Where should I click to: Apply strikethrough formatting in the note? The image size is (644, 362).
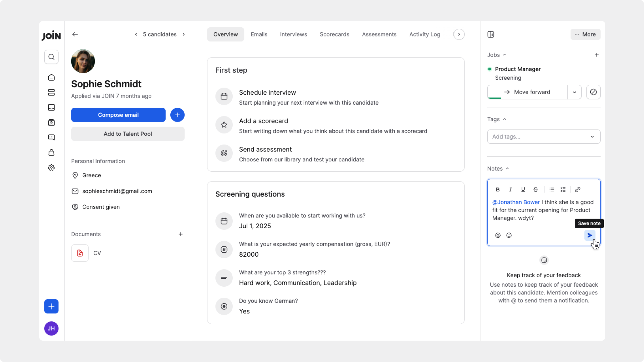click(536, 190)
